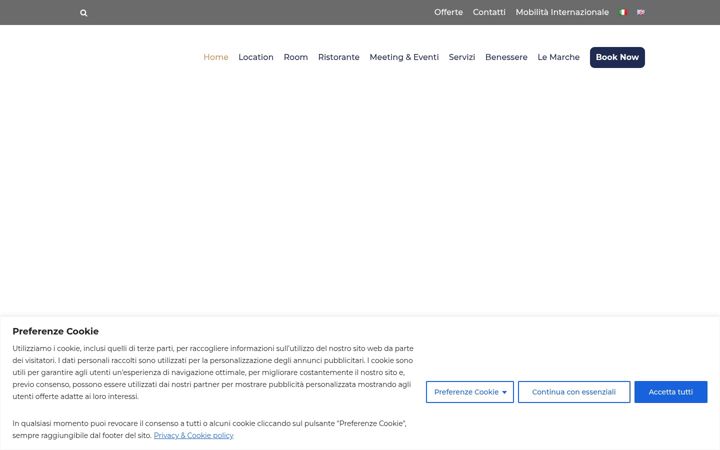Viewport: 720px width, 450px height.
Task: Switch language with the Italian flag
Action: click(x=623, y=12)
